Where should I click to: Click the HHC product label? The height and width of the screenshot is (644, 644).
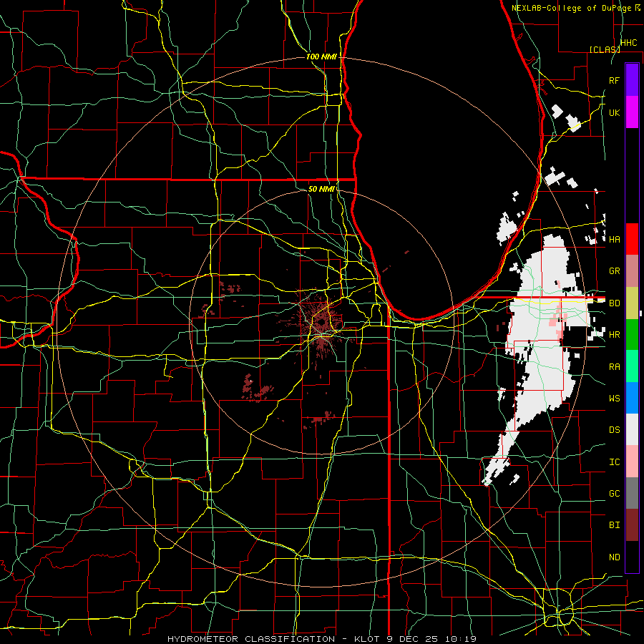(628, 43)
